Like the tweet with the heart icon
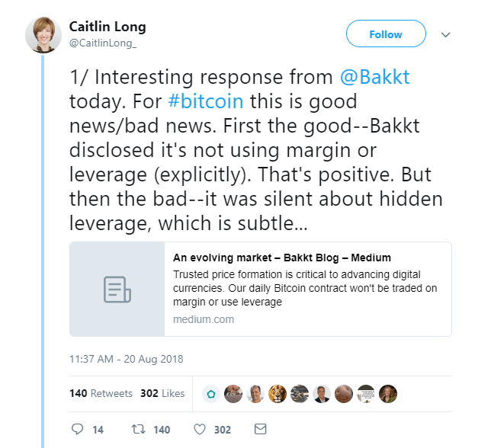This screenshot has width=478, height=448. (x=201, y=430)
